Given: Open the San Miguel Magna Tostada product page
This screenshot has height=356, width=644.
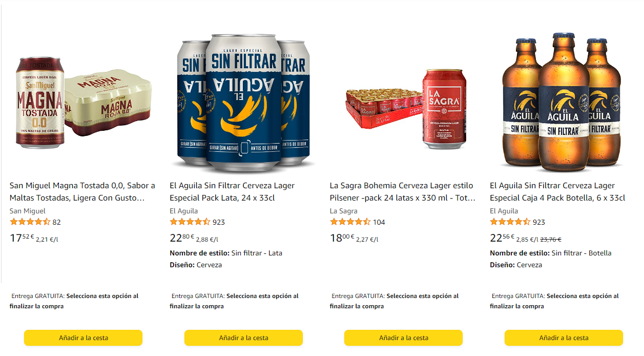Looking at the screenshot, I should pyautogui.click(x=82, y=191).
